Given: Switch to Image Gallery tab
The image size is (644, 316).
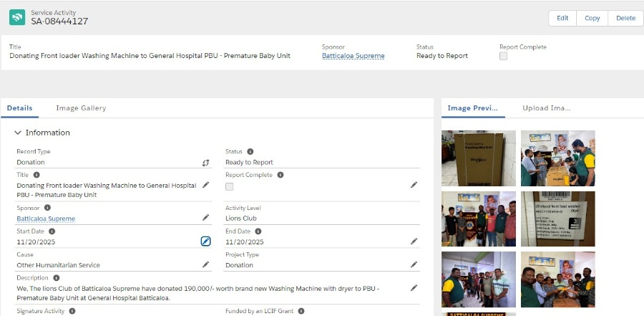Looking at the screenshot, I should click(81, 108).
